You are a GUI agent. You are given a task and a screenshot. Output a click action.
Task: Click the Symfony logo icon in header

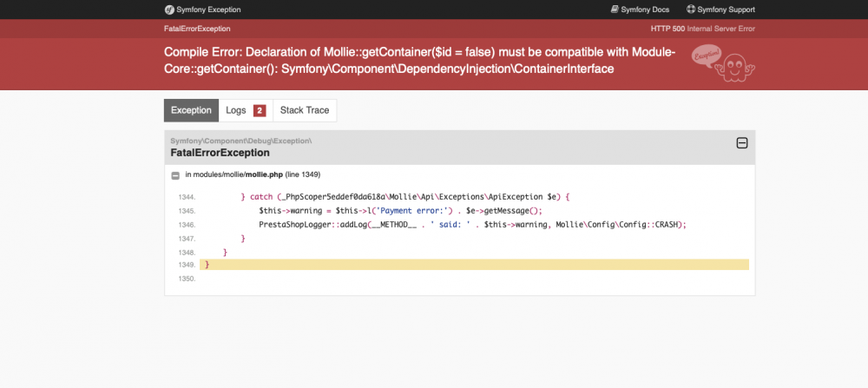tap(169, 10)
